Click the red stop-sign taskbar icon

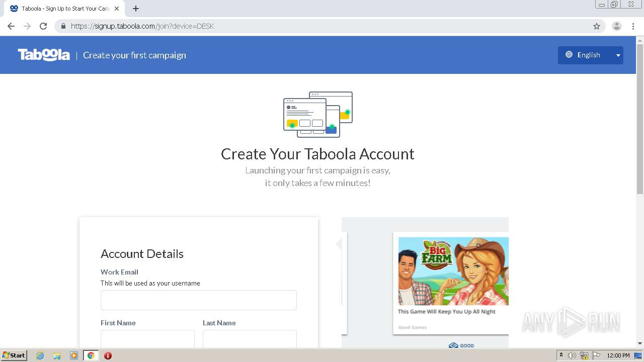tap(108, 355)
